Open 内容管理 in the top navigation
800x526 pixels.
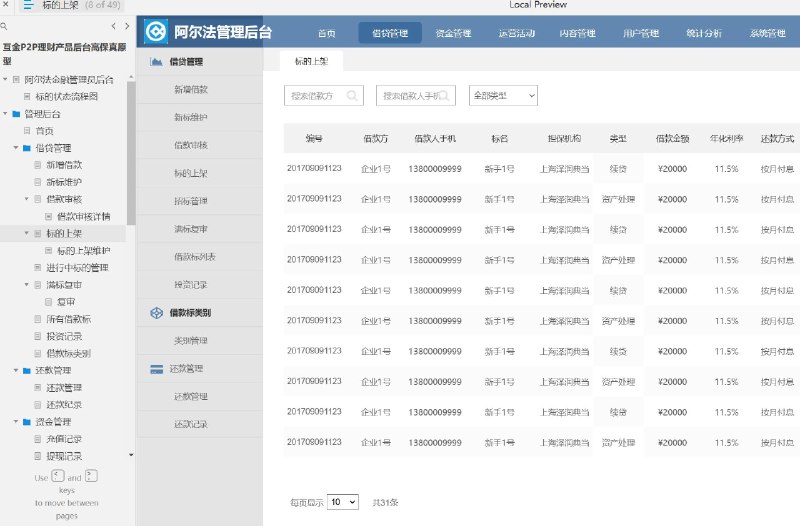tap(578, 33)
